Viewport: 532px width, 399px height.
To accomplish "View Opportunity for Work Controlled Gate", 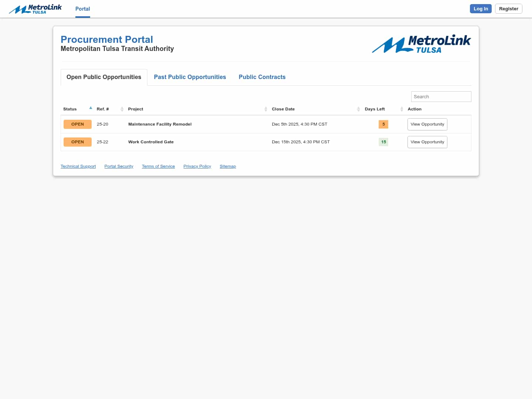I will coord(427,142).
